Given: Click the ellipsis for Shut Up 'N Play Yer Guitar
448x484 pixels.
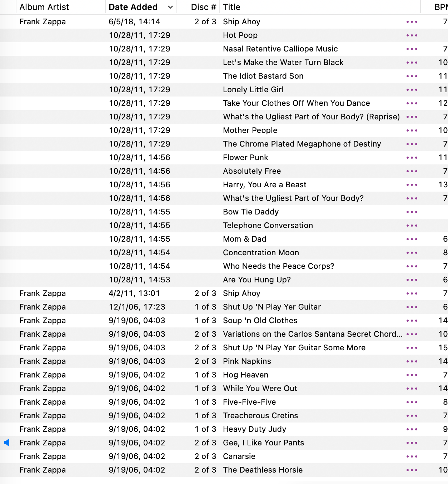Looking at the screenshot, I should tap(412, 307).
